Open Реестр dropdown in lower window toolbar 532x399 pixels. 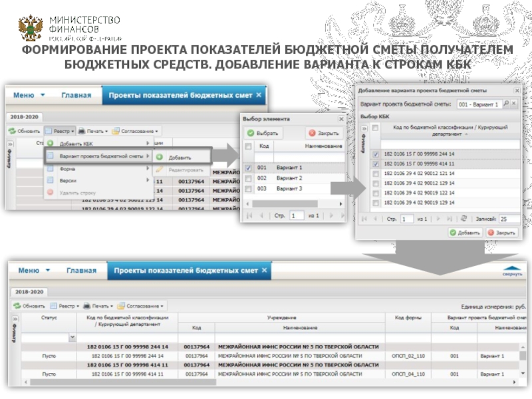click(x=65, y=306)
